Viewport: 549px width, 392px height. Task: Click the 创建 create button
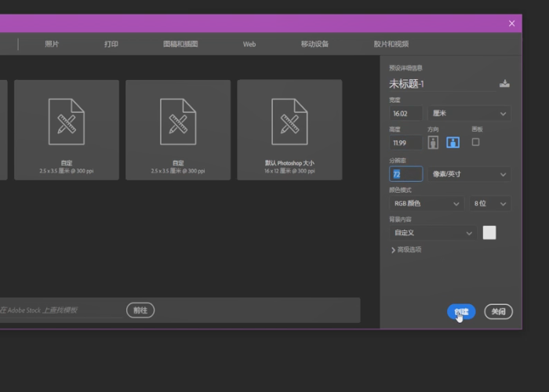point(461,311)
